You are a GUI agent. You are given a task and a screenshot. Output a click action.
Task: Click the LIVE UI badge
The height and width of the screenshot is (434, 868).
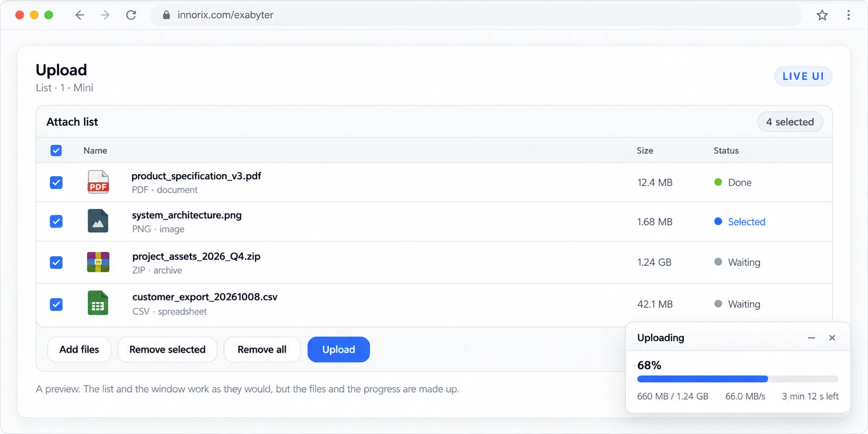pyautogui.click(x=803, y=76)
